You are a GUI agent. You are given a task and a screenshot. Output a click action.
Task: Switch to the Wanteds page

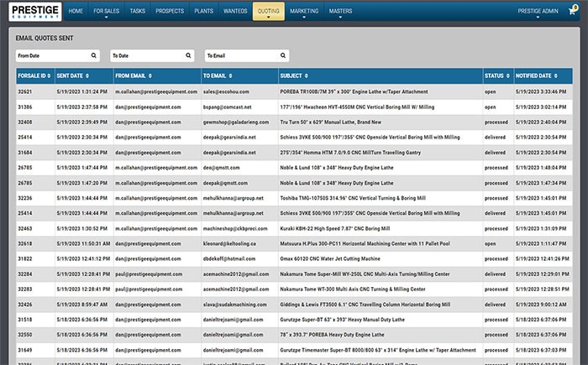pyautogui.click(x=235, y=11)
